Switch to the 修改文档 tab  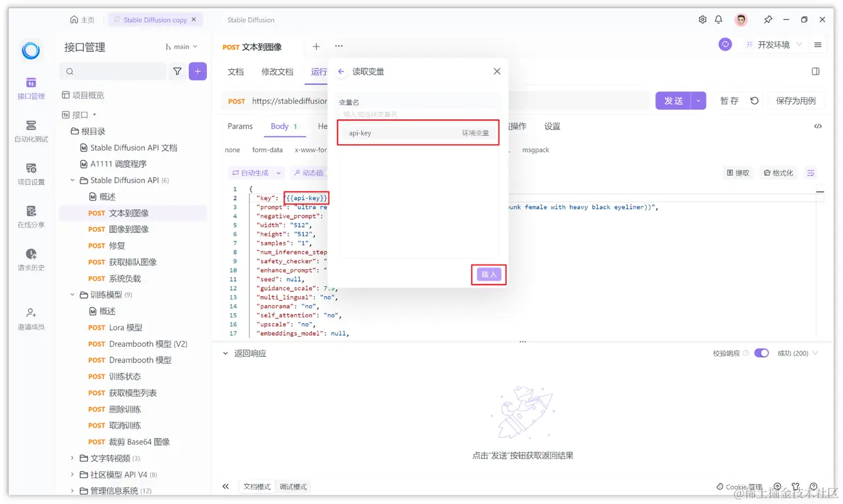click(277, 72)
